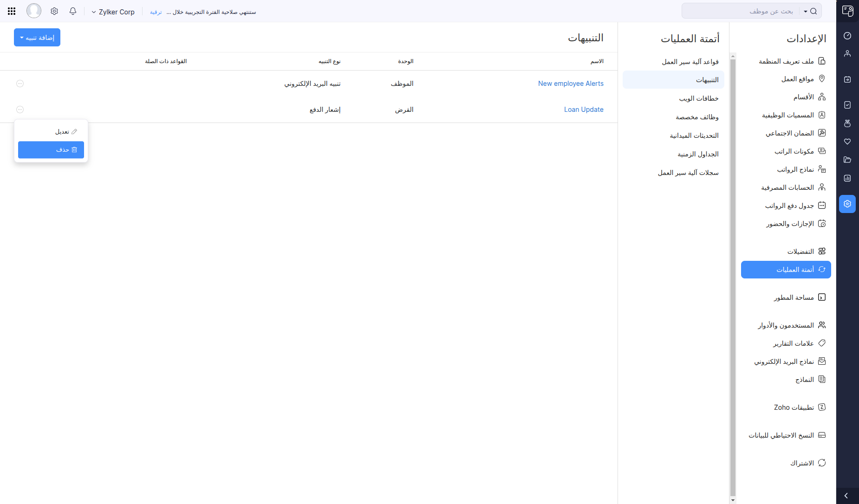
Task: Open the employees icon in right rail
Action: 847,54
